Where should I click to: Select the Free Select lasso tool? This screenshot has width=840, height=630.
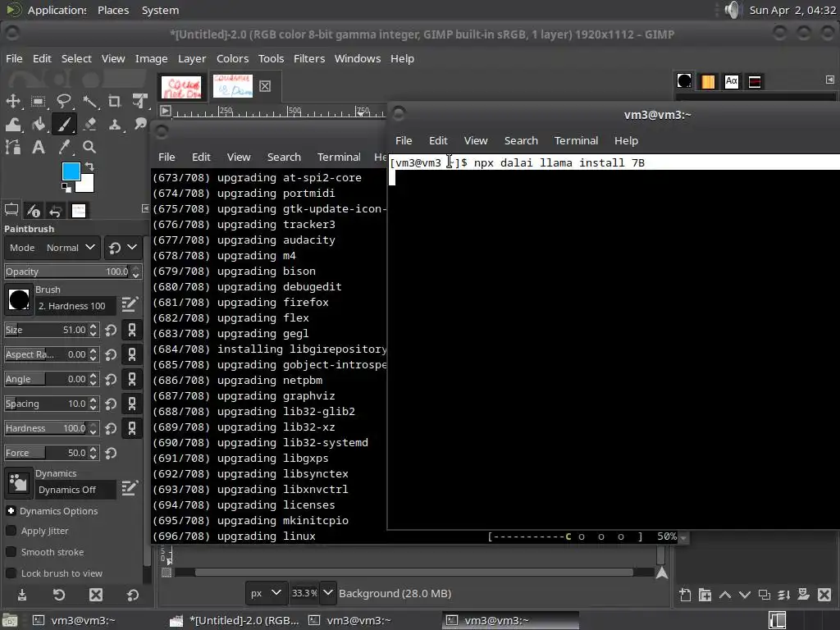[x=64, y=101]
